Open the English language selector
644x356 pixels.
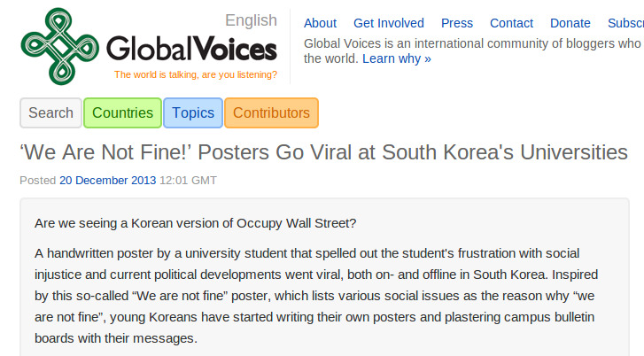coord(251,20)
